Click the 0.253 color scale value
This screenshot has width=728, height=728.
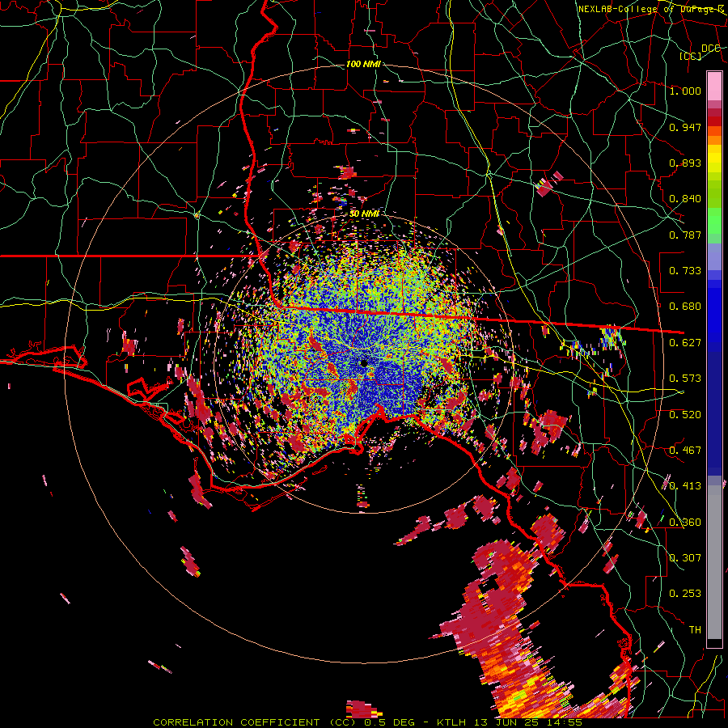(x=685, y=594)
